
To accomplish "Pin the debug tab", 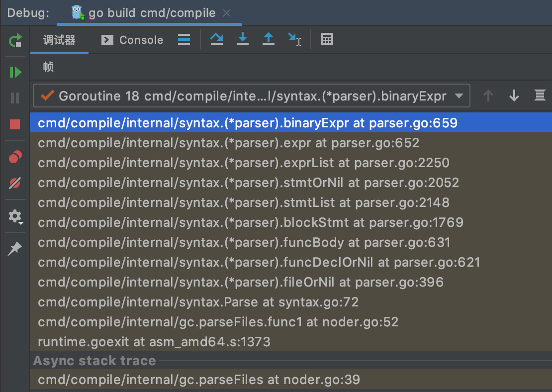I will point(15,249).
